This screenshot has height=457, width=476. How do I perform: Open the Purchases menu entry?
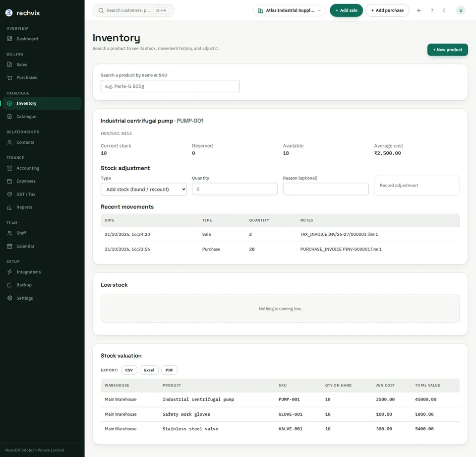click(x=42, y=77)
